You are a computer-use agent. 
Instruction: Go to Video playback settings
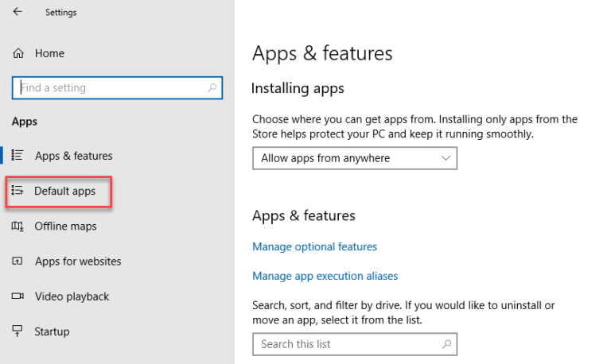[72, 296]
